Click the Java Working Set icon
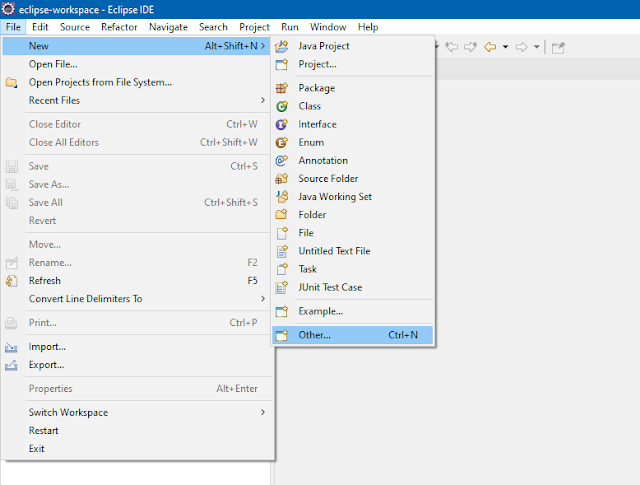Image resolution: width=640 pixels, height=485 pixels. pyautogui.click(x=282, y=196)
